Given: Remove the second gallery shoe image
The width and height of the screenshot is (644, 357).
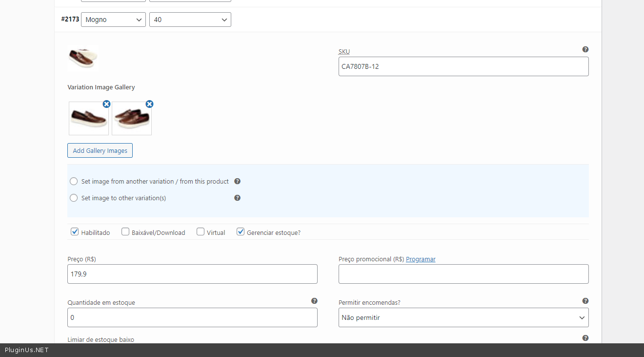Looking at the screenshot, I should click(x=149, y=104).
